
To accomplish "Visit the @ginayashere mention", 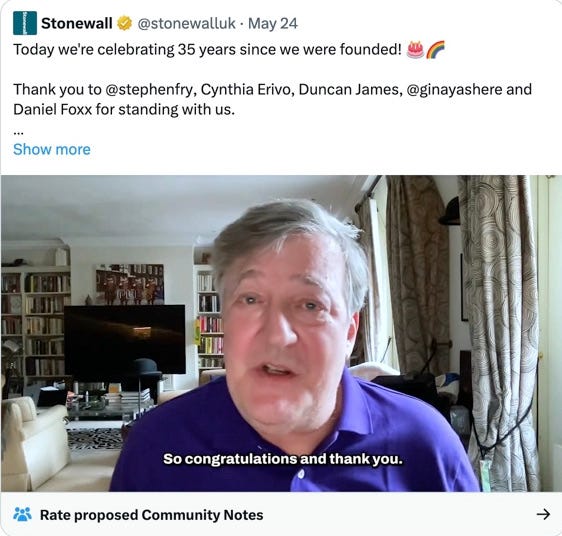I will (x=454, y=90).
